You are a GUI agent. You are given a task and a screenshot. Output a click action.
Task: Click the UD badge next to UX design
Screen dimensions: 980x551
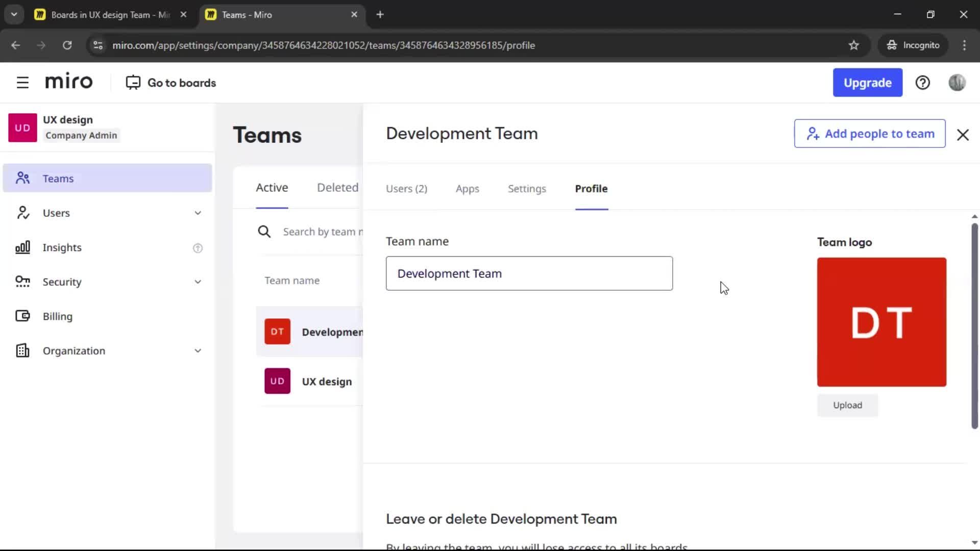coord(277,381)
